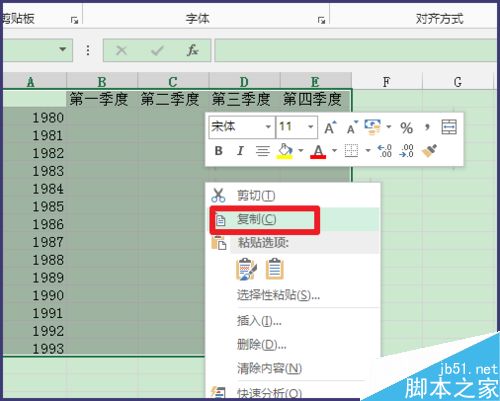Click cell containing 第一季度
Viewport: 500px width, 401px height.
(102, 99)
